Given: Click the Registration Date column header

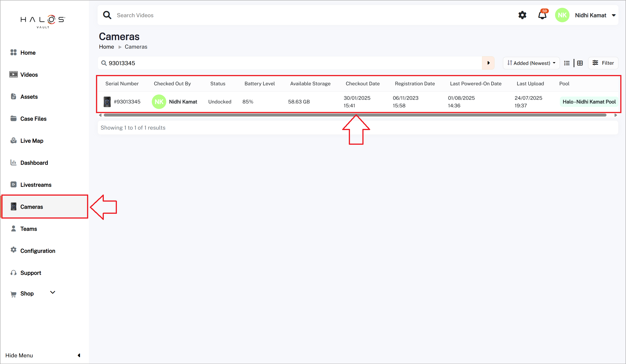Looking at the screenshot, I should (x=415, y=84).
